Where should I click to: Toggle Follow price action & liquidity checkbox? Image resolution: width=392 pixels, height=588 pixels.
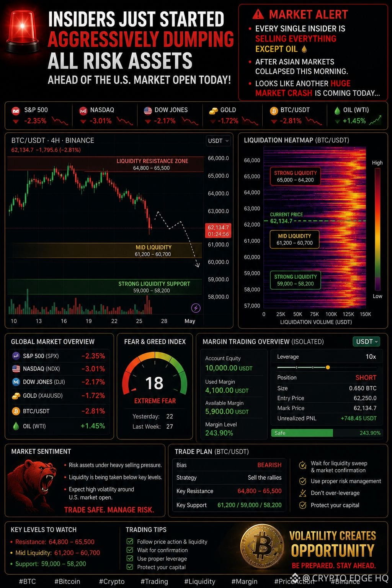tap(130, 541)
